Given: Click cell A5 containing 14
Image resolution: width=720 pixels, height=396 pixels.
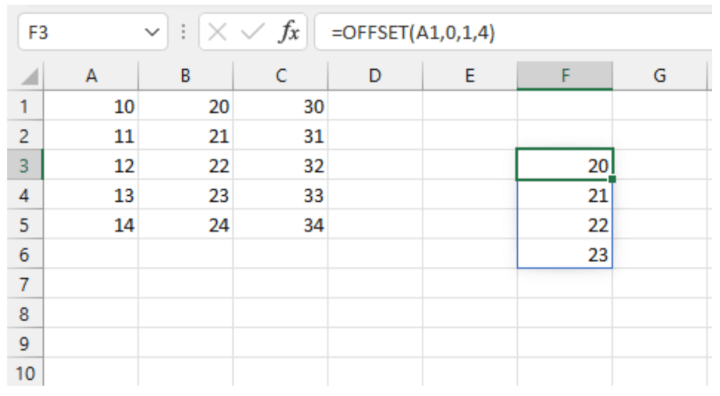Looking at the screenshot, I should tap(91, 224).
